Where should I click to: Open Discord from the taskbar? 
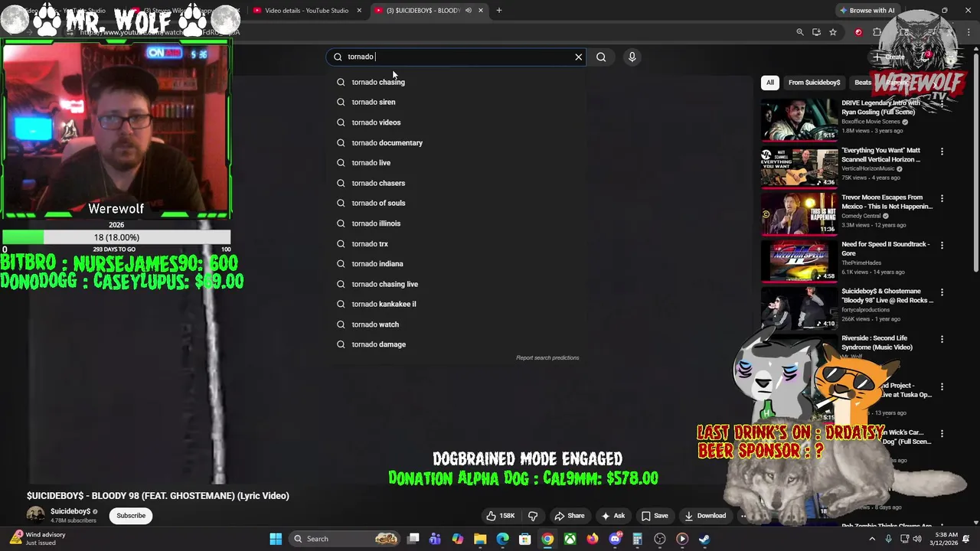[615, 539]
